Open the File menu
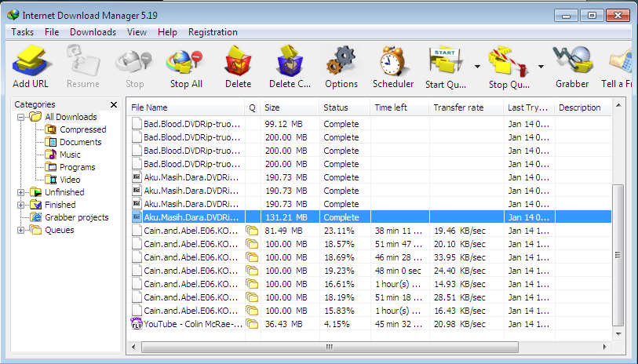The height and width of the screenshot is (364, 638). [x=52, y=32]
